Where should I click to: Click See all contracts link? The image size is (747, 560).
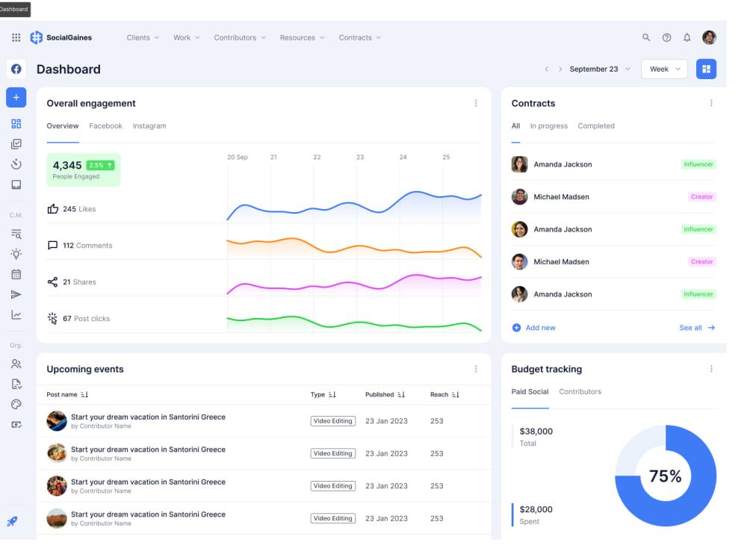(x=697, y=328)
